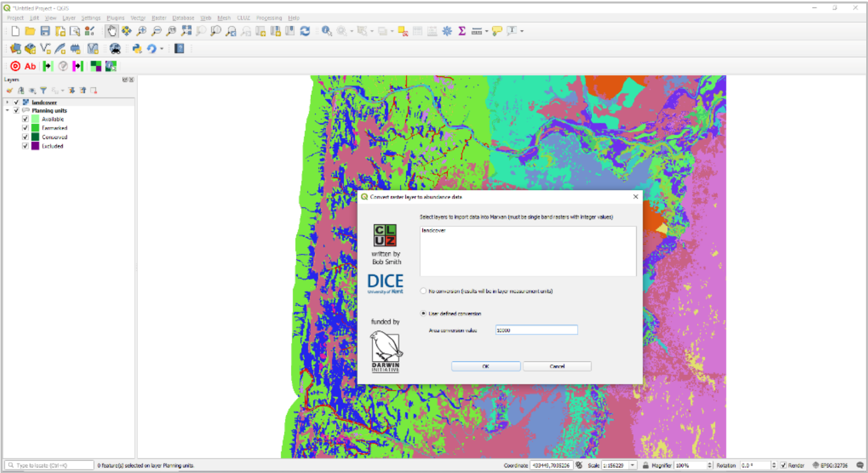868x473 pixels.
Task: Click the Refresh map icon
Action: 305,31
